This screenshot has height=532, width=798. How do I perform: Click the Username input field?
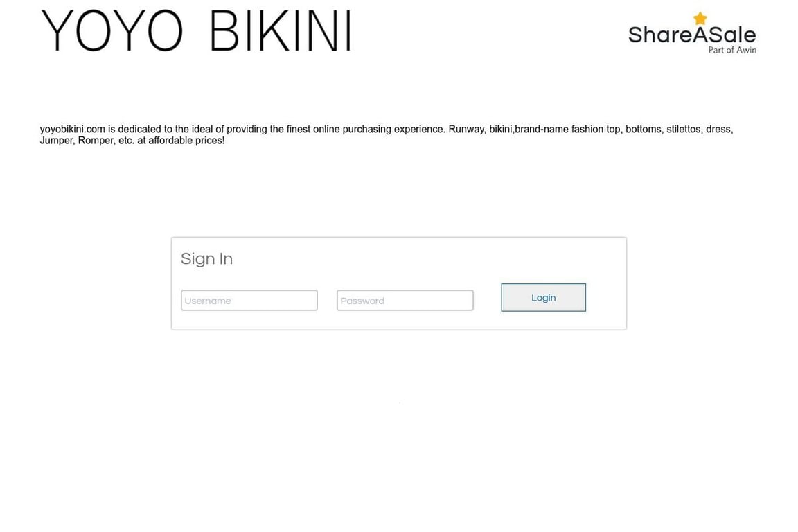(x=249, y=301)
